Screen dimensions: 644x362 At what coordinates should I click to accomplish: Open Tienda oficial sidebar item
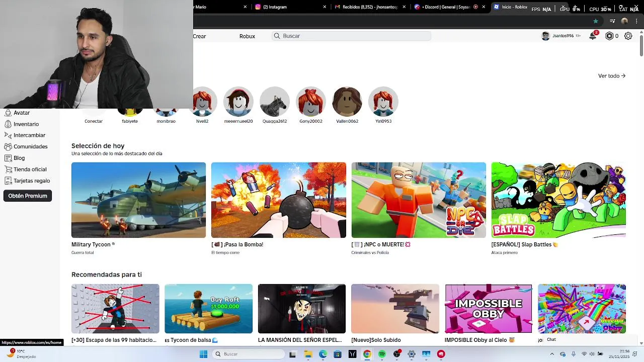tap(26, 169)
